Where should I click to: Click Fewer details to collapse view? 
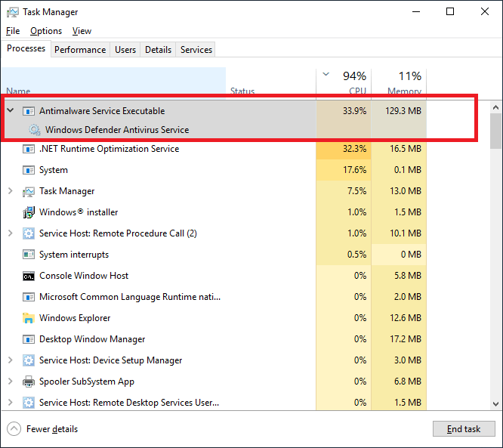(x=51, y=429)
